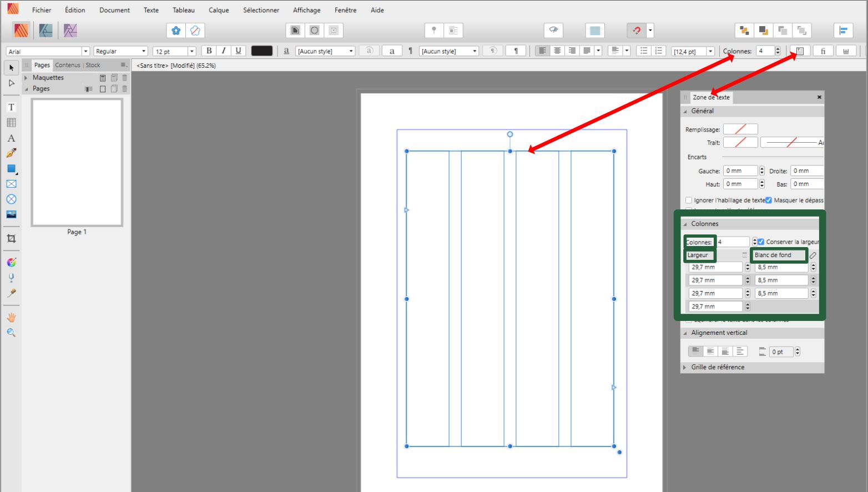Select the Transparency tool
The image size is (868, 492).
[x=11, y=278]
